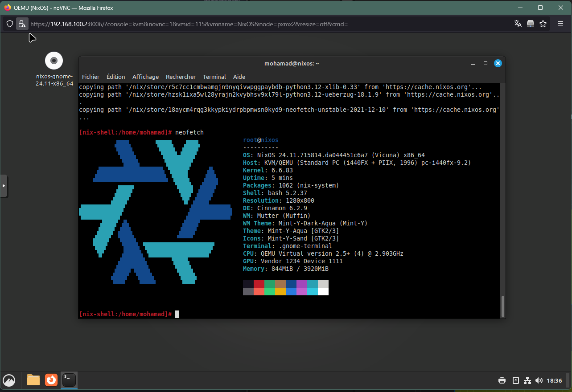Open the Cinnamon start menu icon
572x392 pixels.
point(9,380)
